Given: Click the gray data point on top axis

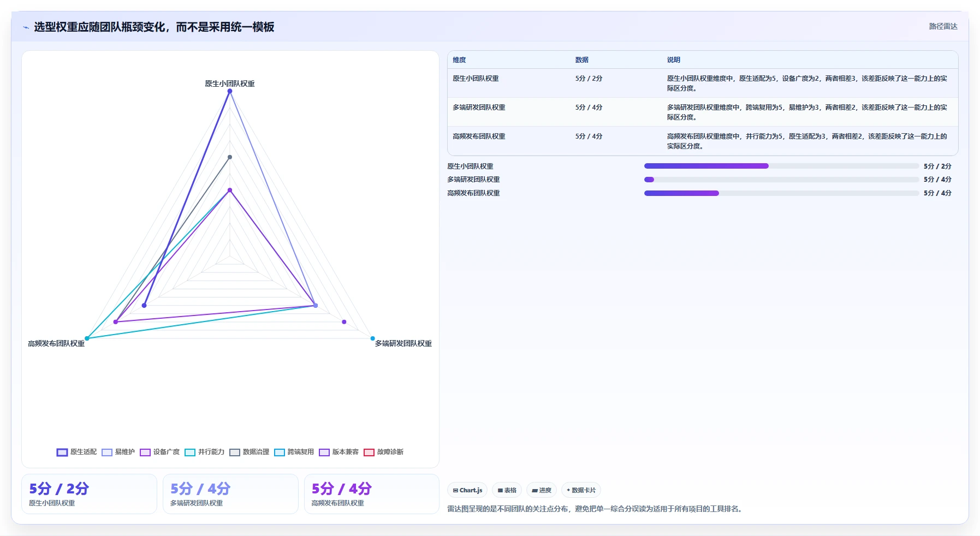Looking at the screenshot, I should 230,157.
